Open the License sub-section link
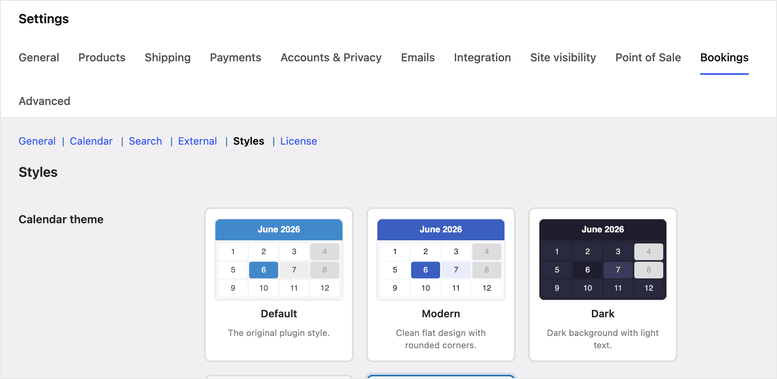Image resolution: width=777 pixels, height=379 pixels. [298, 141]
